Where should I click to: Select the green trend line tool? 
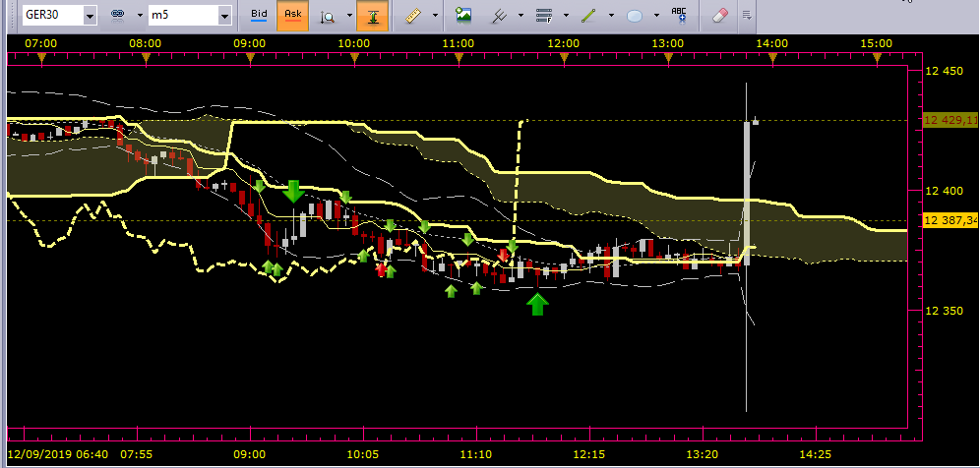pos(588,17)
